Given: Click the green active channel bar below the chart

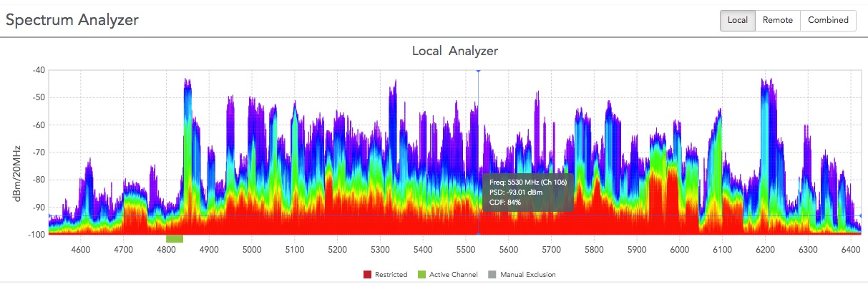Looking at the screenshot, I should coord(175,238).
